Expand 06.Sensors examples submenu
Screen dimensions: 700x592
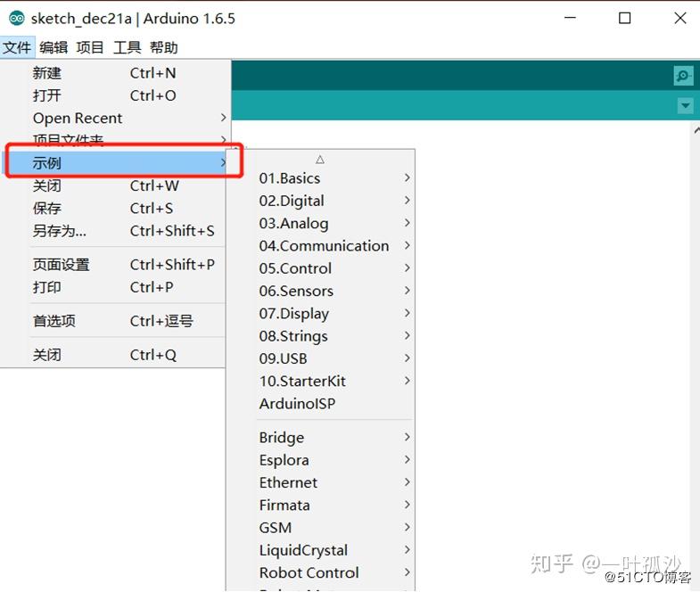point(321,291)
